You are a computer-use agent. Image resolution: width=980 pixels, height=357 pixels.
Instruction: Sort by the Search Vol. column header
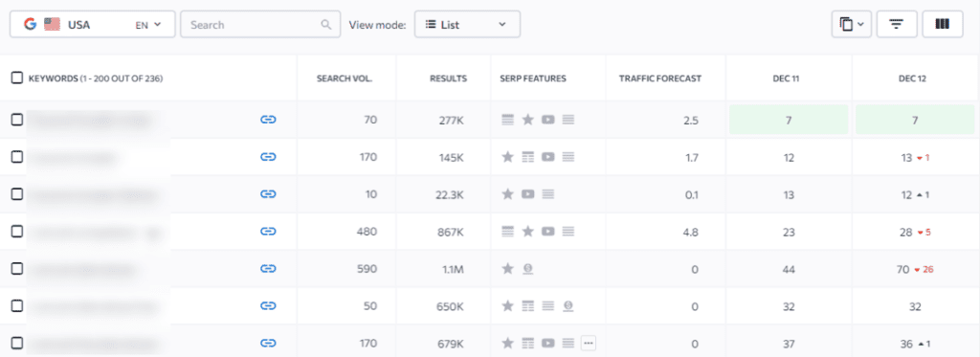345,78
